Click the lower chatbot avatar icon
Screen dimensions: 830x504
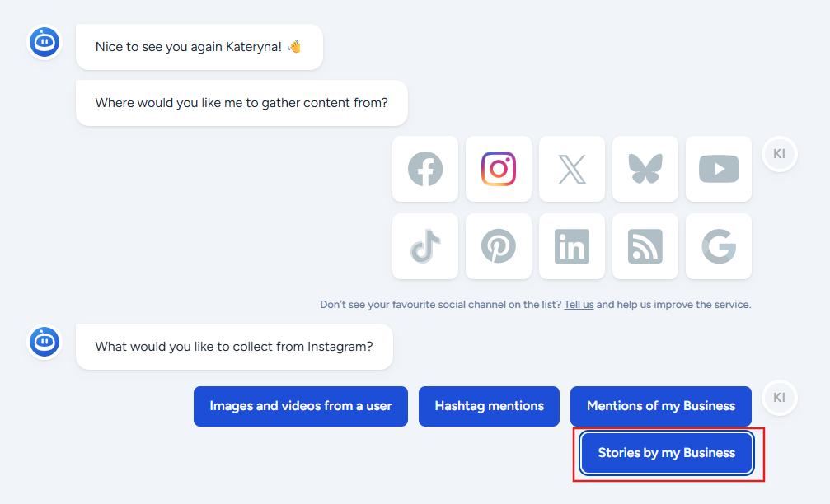(45, 342)
